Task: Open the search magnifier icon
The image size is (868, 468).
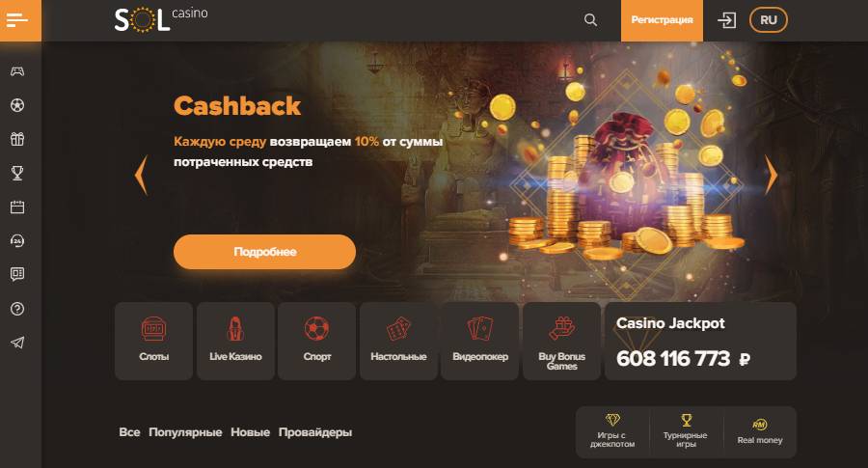Action: [590, 20]
